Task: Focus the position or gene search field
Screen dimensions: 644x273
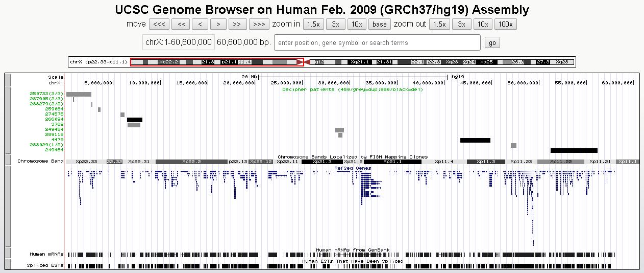Action: click(377, 42)
